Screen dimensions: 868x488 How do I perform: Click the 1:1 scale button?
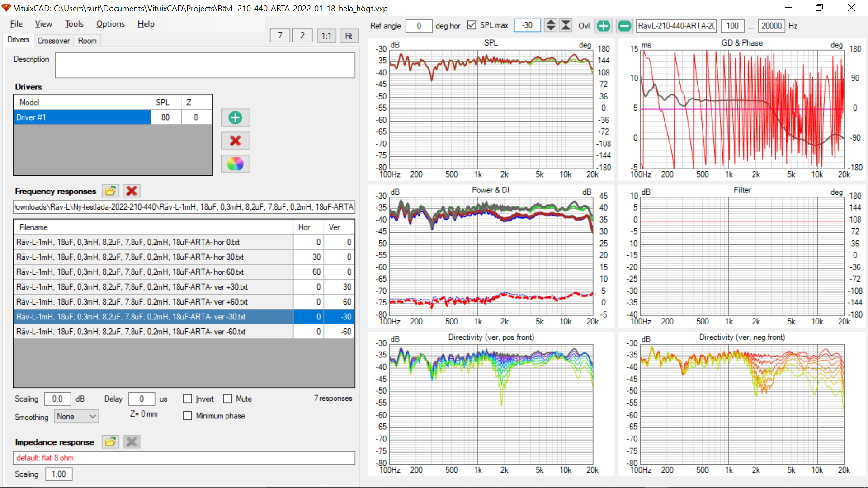click(326, 36)
